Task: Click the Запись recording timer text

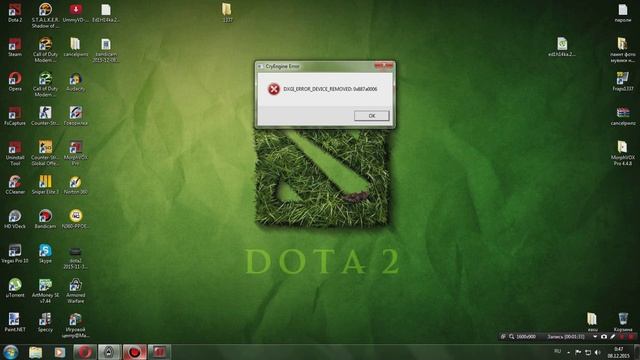Action: 566,337
